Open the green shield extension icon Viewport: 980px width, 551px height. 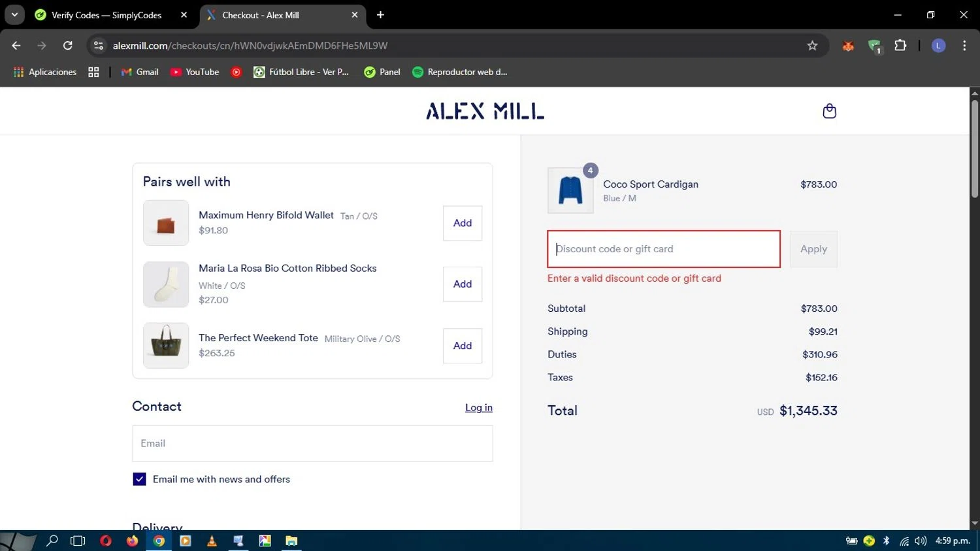(874, 46)
